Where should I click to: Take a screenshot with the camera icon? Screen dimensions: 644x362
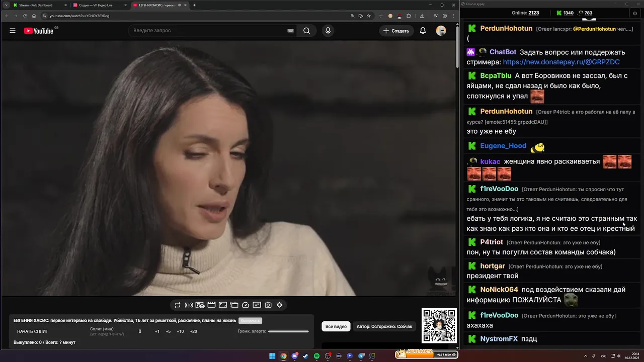268,305
